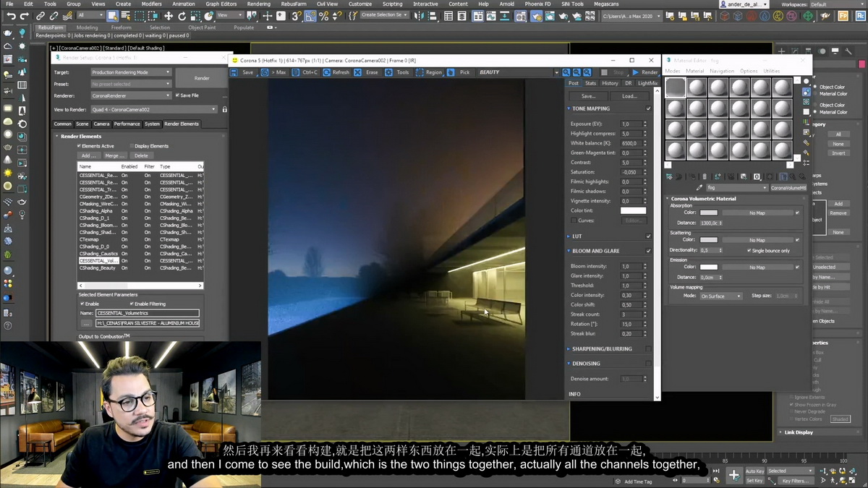
Task: Select the first material sample slot
Action: (x=676, y=87)
